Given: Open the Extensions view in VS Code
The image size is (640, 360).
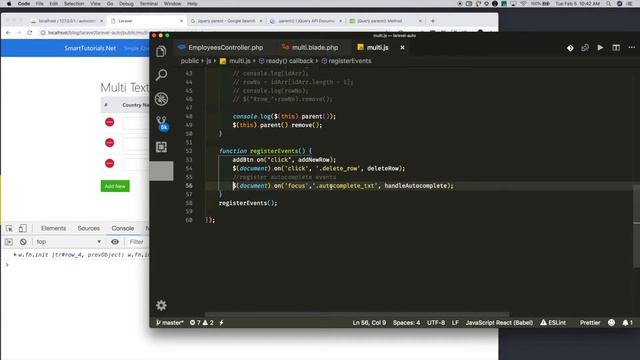Looking at the screenshot, I should tap(161, 147).
